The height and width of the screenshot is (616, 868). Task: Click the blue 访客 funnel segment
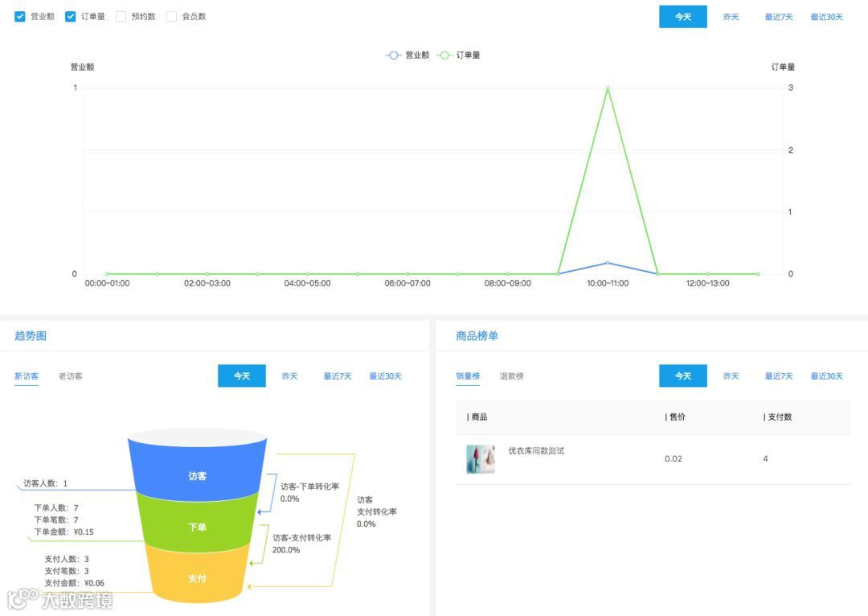coord(197,471)
